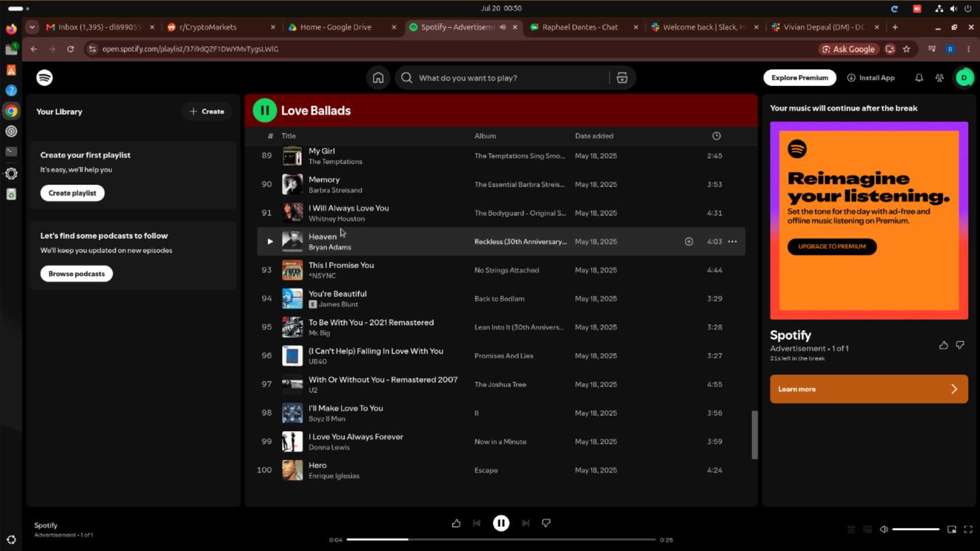The width and height of the screenshot is (980, 551).
Task: Like the ad using bottom bar thumbs-up
Action: pos(456,523)
